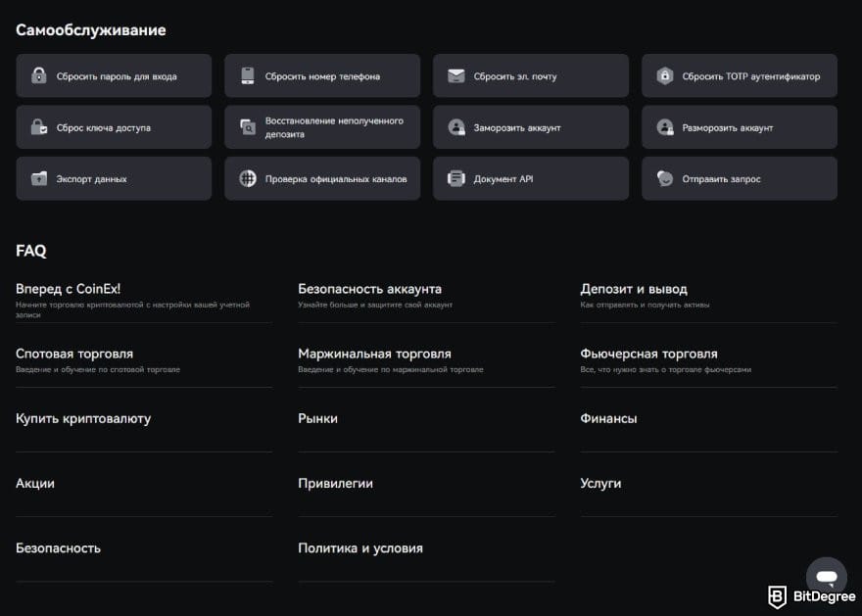Open FAQ topic Депозит и вывод
This screenshot has width=862, height=616.
634,289
